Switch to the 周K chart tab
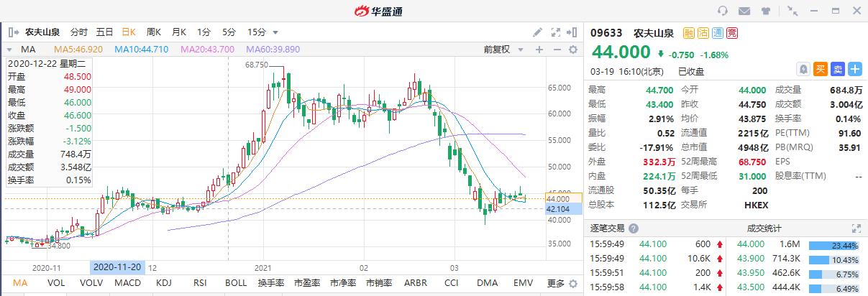 point(153,32)
